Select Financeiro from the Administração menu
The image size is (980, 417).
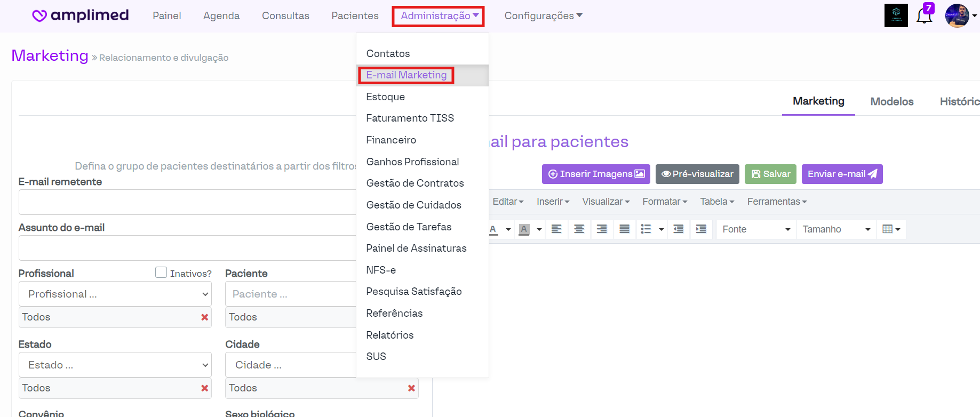point(391,140)
